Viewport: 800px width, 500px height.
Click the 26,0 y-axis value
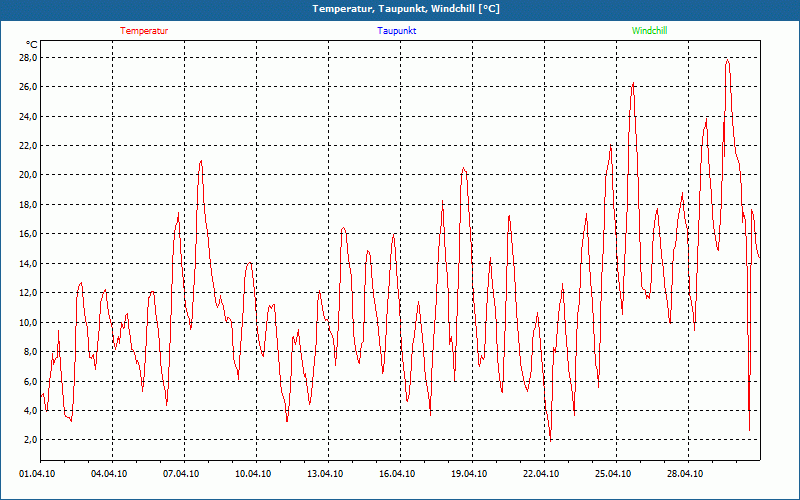[x=29, y=87]
